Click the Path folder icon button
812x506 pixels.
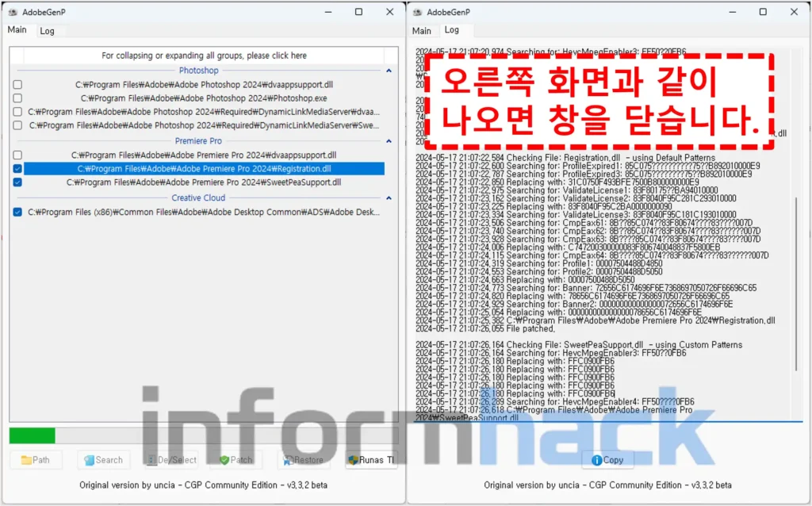pyautogui.click(x=35, y=460)
